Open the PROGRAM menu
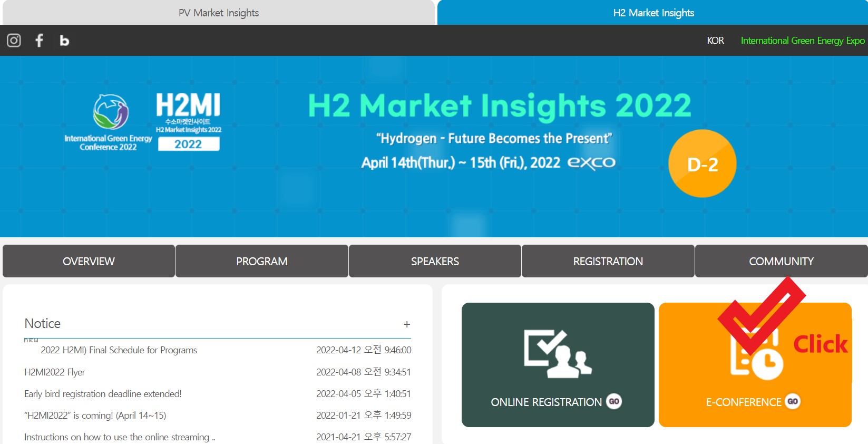The image size is (868, 444). pyautogui.click(x=262, y=261)
